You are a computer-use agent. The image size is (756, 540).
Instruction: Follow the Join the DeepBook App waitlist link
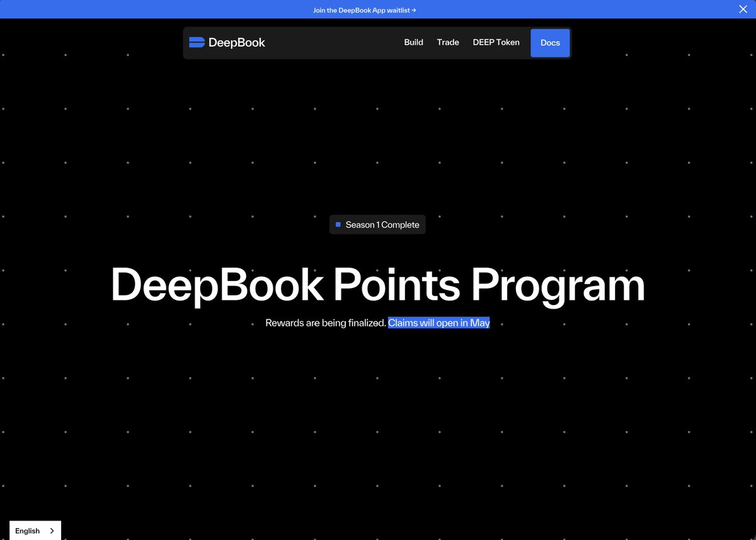tap(365, 10)
